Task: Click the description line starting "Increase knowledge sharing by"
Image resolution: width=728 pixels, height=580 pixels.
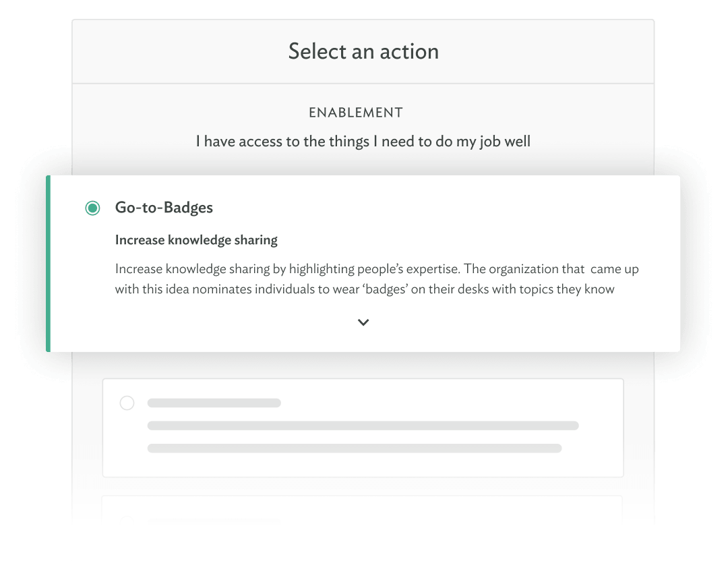Action: (x=377, y=269)
